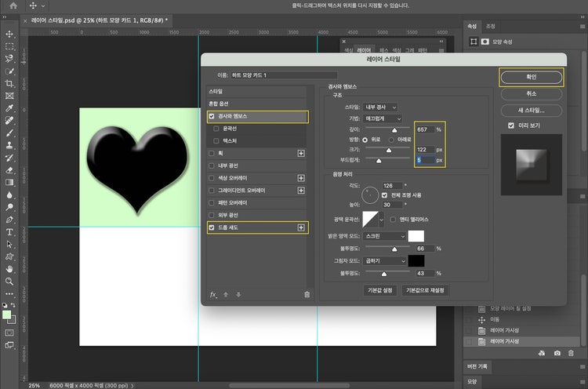This screenshot has width=588, height=389.
Task: Open the fx menu in style list
Action: tap(212, 294)
